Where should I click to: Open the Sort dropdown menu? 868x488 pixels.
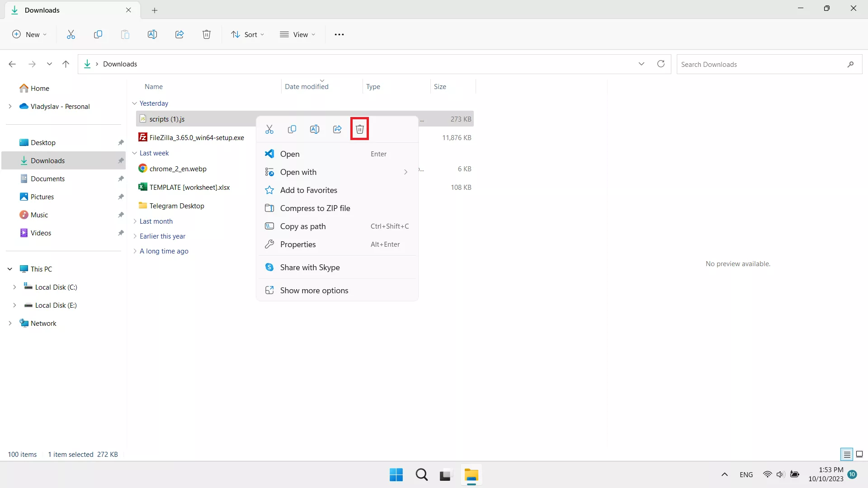pos(248,34)
